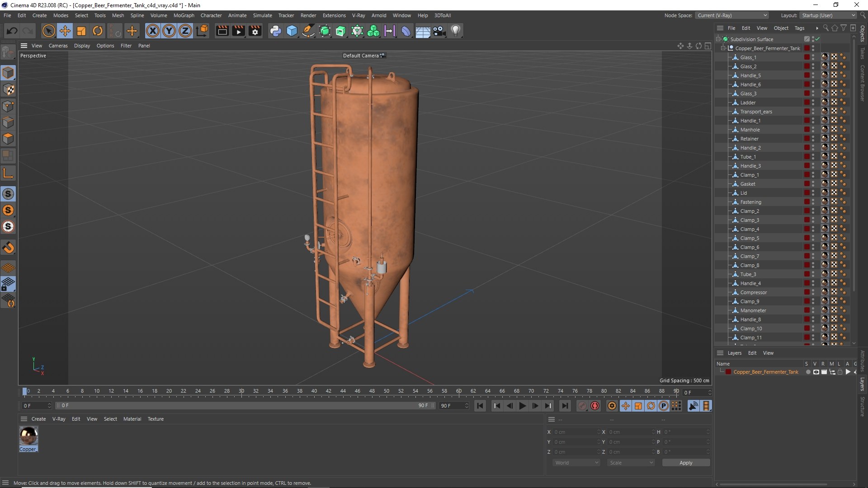
Task: Activate the Move tool in top toolbar
Action: [x=65, y=31]
